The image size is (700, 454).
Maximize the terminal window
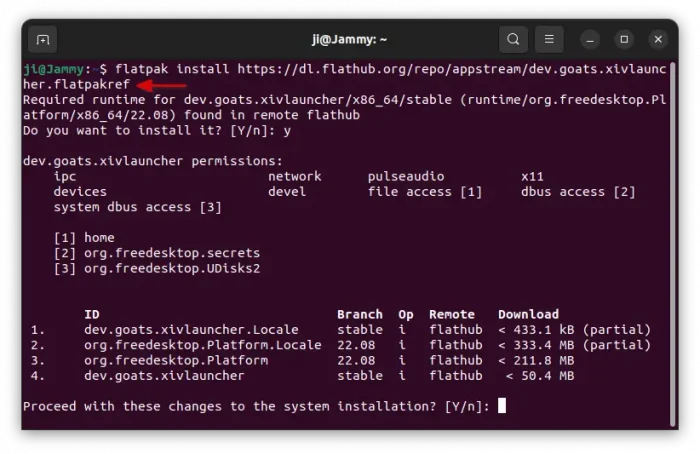pyautogui.click(x=624, y=40)
